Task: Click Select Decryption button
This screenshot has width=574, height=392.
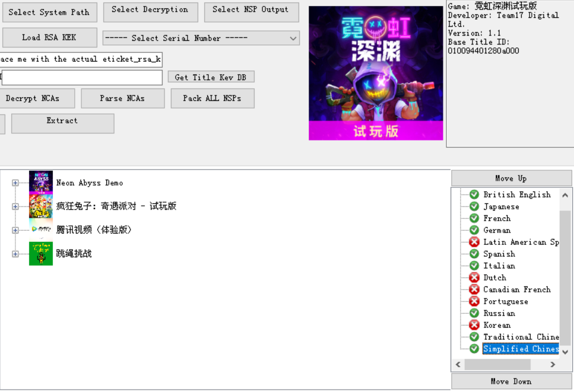Action: click(x=150, y=12)
